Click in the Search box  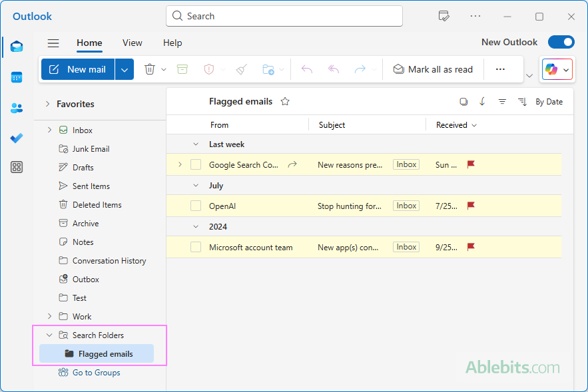coord(284,16)
